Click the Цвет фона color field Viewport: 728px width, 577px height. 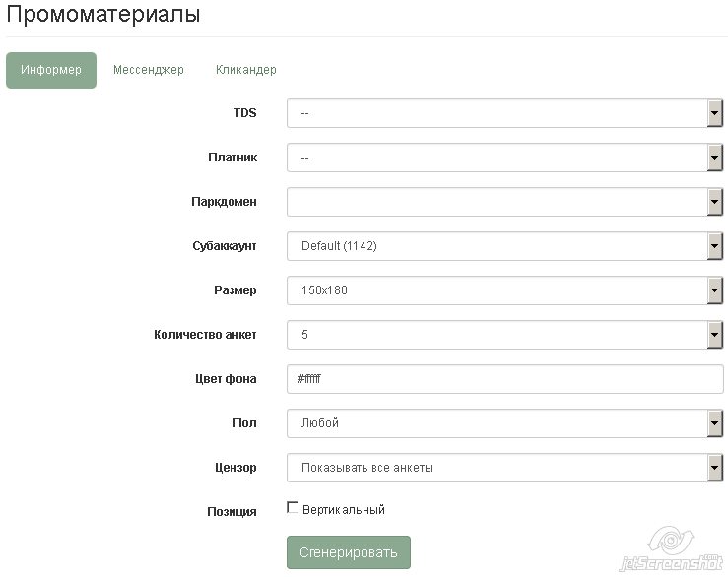[x=505, y=379]
